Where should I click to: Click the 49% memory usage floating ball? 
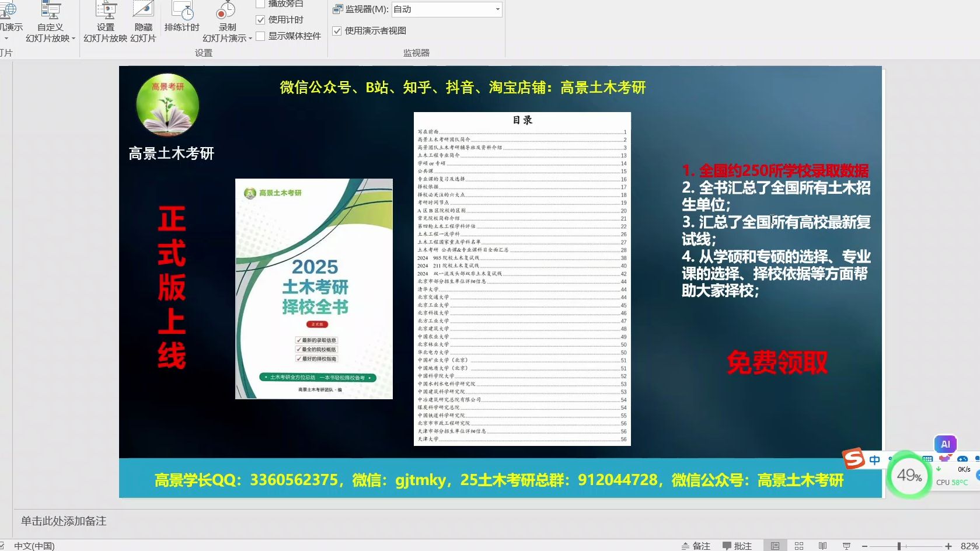pos(909,476)
